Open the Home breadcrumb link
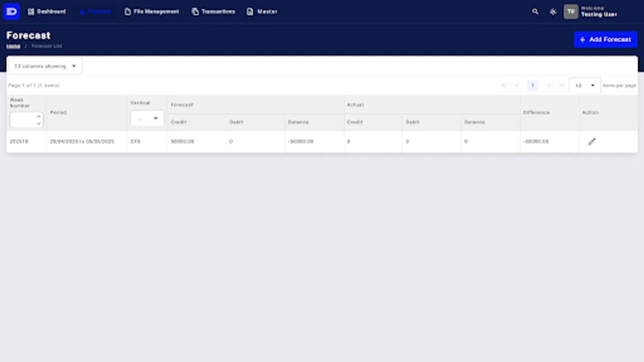The width and height of the screenshot is (644, 362). 13,46
